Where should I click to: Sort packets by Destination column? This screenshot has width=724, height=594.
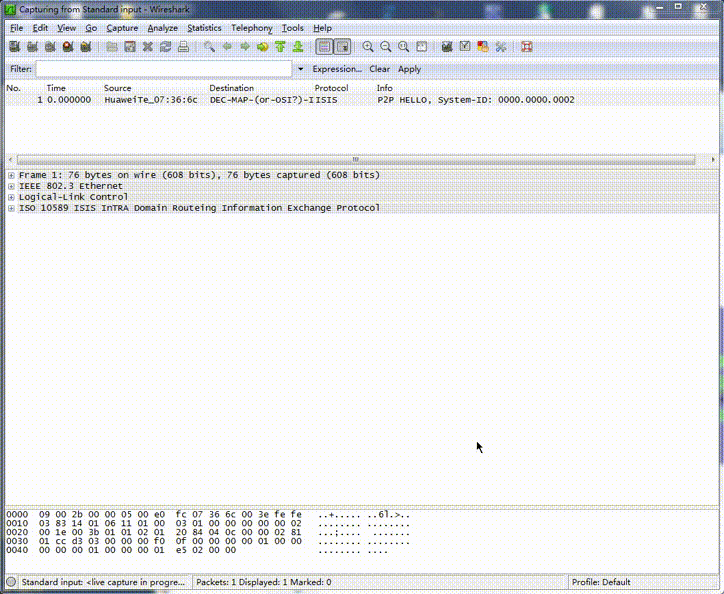click(x=231, y=88)
